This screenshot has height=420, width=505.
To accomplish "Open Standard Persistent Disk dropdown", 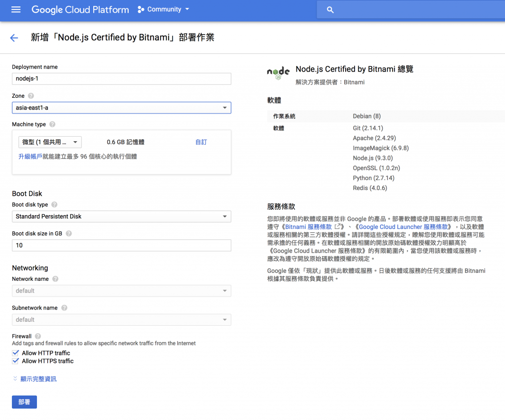I will pyautogui.click(x=121, y=216).
